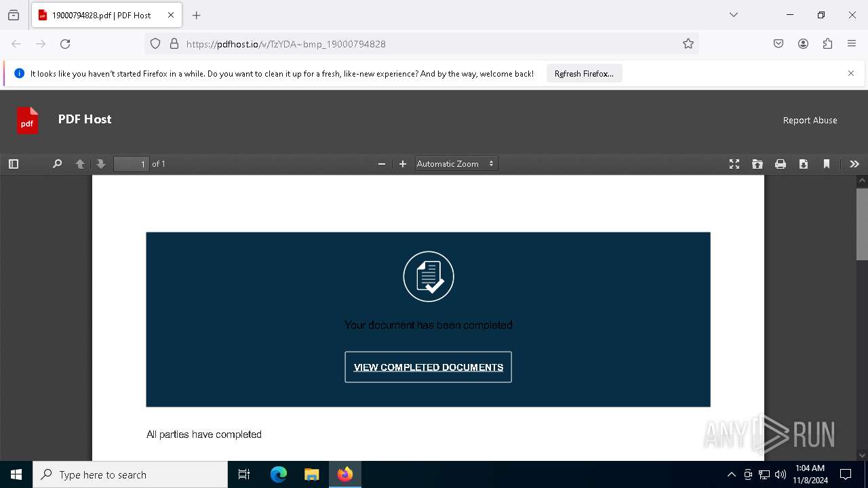Click Refresh Firefox button
The width and height of the screenshot is (868, 488).
(584, 74)
